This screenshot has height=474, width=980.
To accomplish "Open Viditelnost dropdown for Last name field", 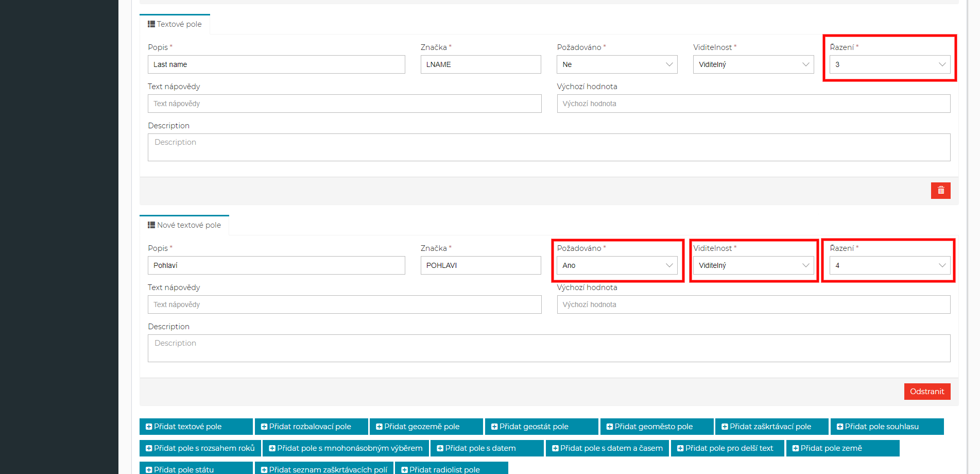I will click(753, 64).
